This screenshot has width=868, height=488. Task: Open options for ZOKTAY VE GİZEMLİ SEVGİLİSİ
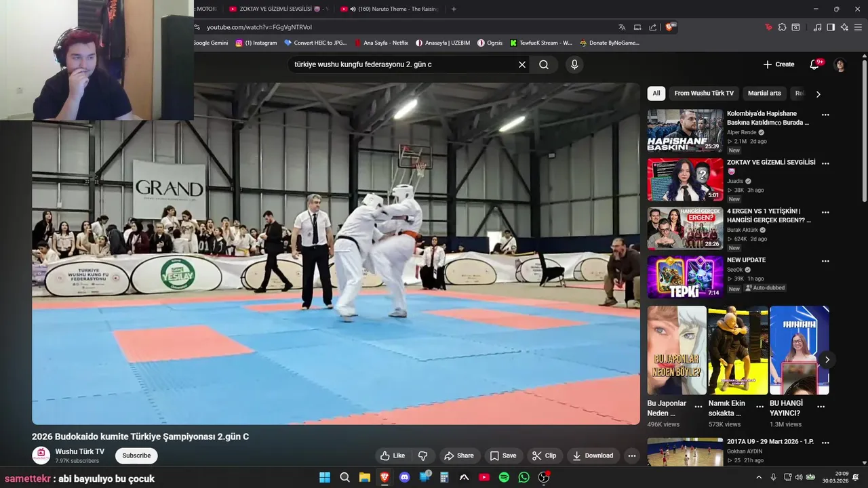coord(825,163)
